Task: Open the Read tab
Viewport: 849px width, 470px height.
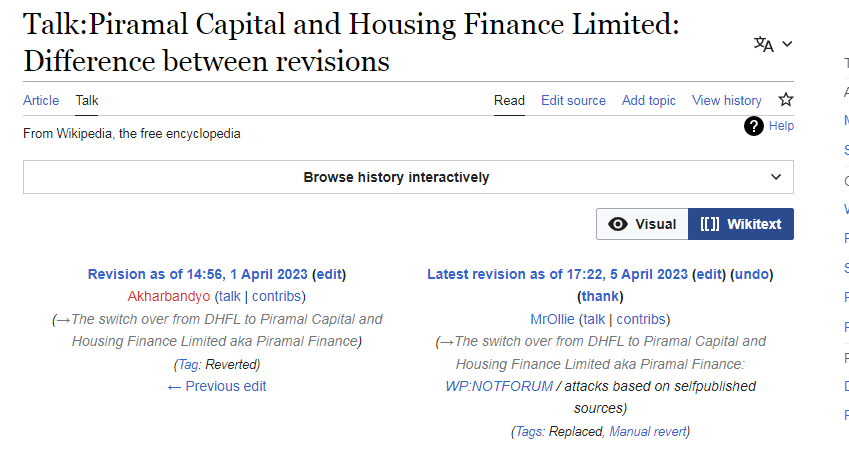Action: pos(509,100)
